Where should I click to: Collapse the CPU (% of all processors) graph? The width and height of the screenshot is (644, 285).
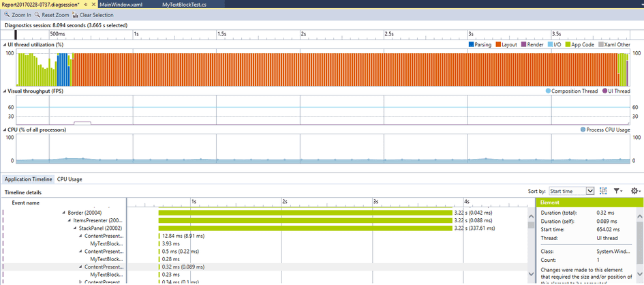click(x=5, y=130)
